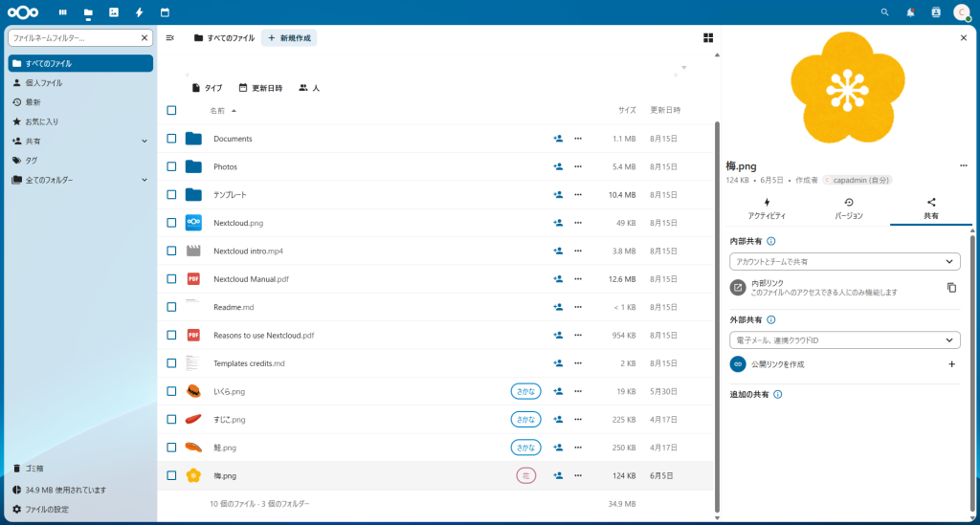
Task: Select the checkbox for いくら.png
Action: click(171, 391)
